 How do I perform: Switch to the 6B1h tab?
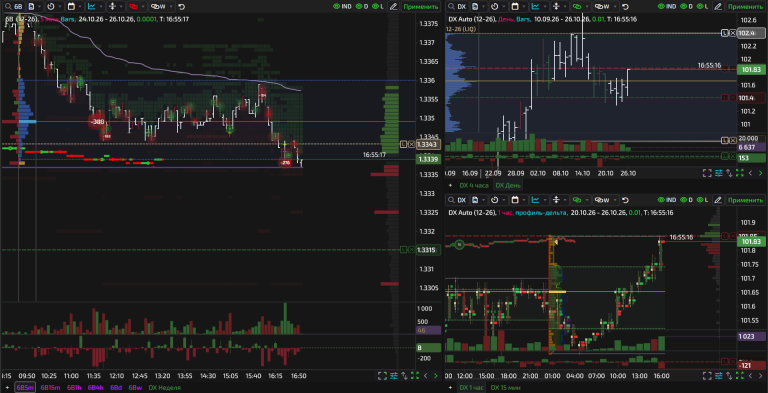[74, 388]
